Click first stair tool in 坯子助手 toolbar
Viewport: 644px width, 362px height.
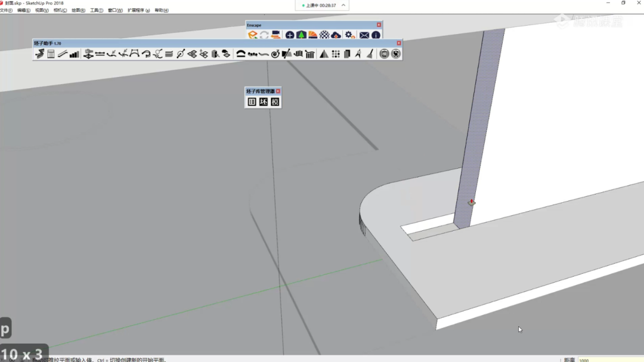[39, 54]
